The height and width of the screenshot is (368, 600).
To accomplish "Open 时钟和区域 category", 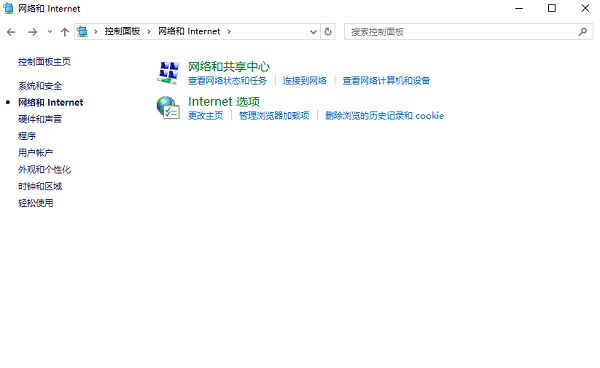I will tap(40, 186).
